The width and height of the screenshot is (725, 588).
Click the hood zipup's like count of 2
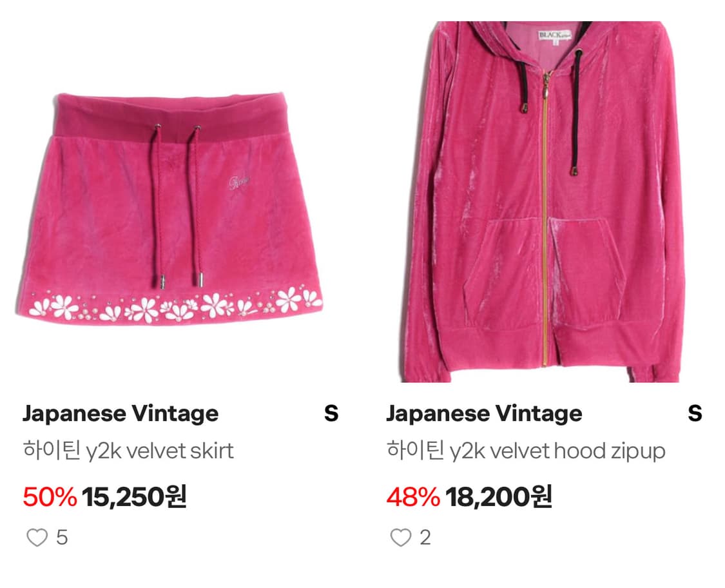[425, 537]
